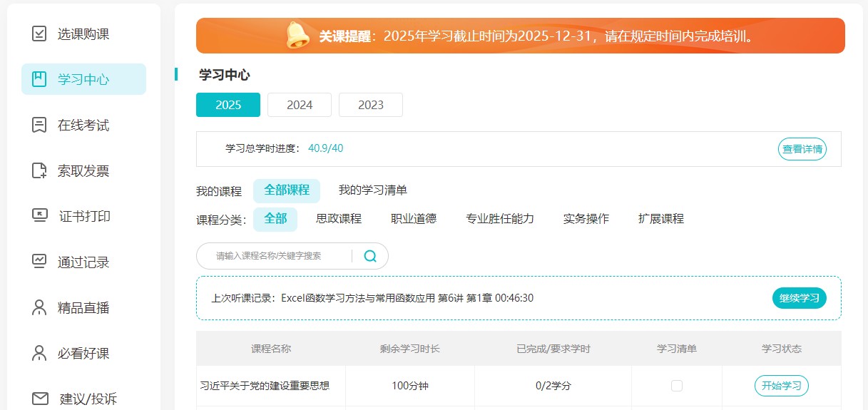Viewport: 868px width, 410px height.
Task: Open 选课购课 in the sidebar
Action: pyautogui.click(x=83, y=34)
